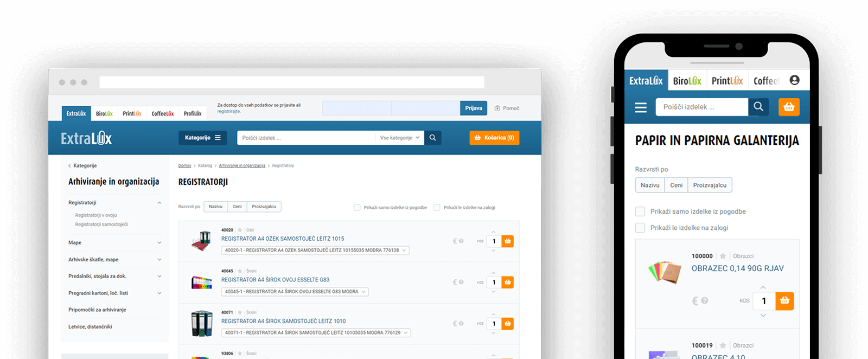The height and width of the screenshot is (359, 868).
Task: Switch to the CoffeeLux tab on desktop
Action: [163, 113]
